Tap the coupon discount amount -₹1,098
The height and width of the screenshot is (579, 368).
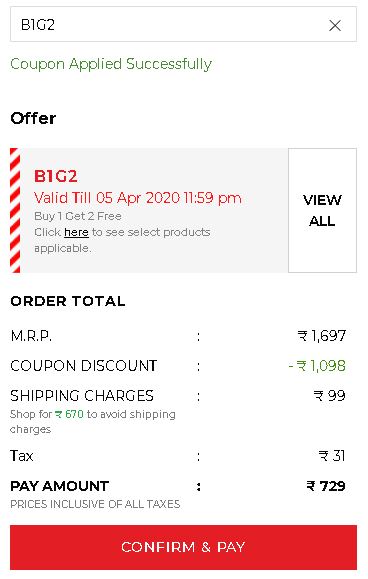coord(317,366)
